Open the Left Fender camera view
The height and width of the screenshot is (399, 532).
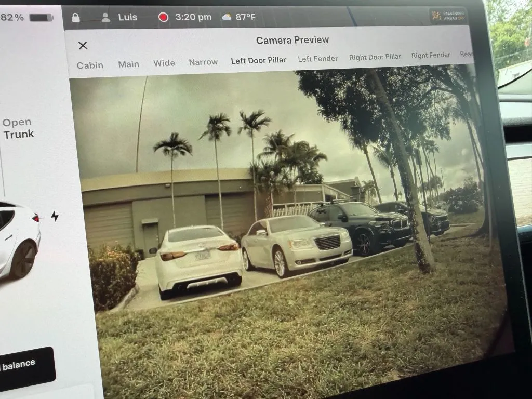click(x=317, y=59)
